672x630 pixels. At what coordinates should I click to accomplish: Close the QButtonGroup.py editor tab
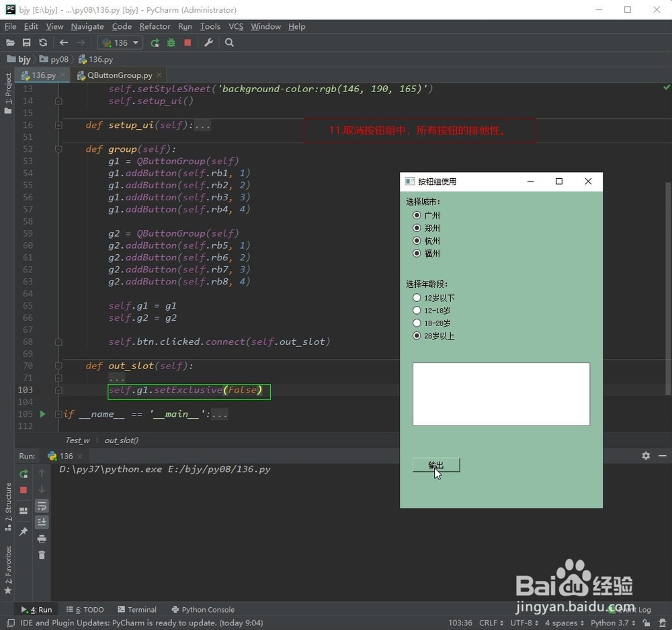pyautogui.click(x=159, y=75)
